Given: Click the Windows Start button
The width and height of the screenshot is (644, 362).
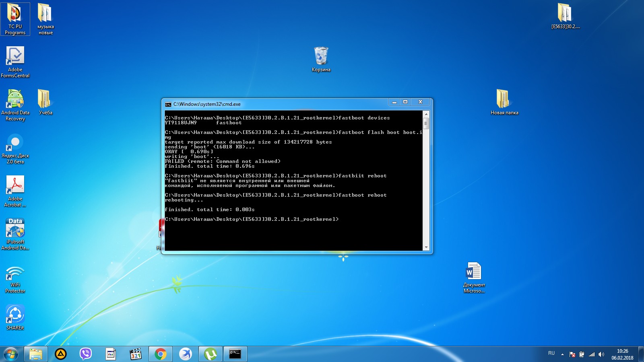Looking at the screenshot, I should coord(10,354).
